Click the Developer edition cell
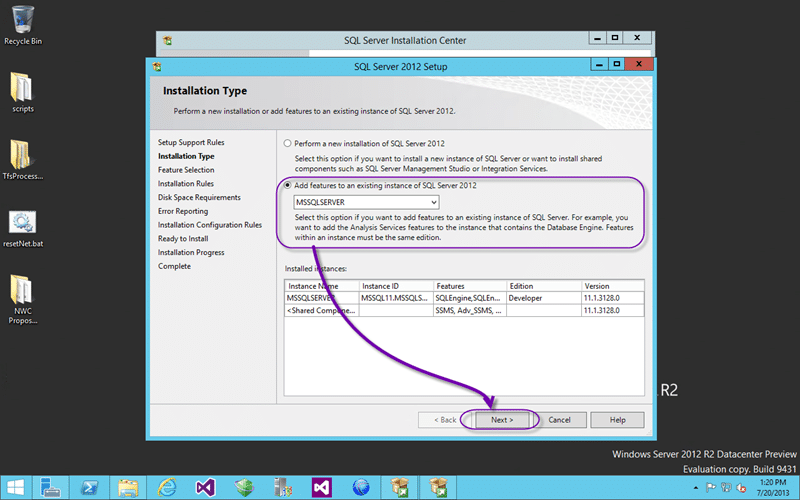800x500 pixels. point(543,298)
